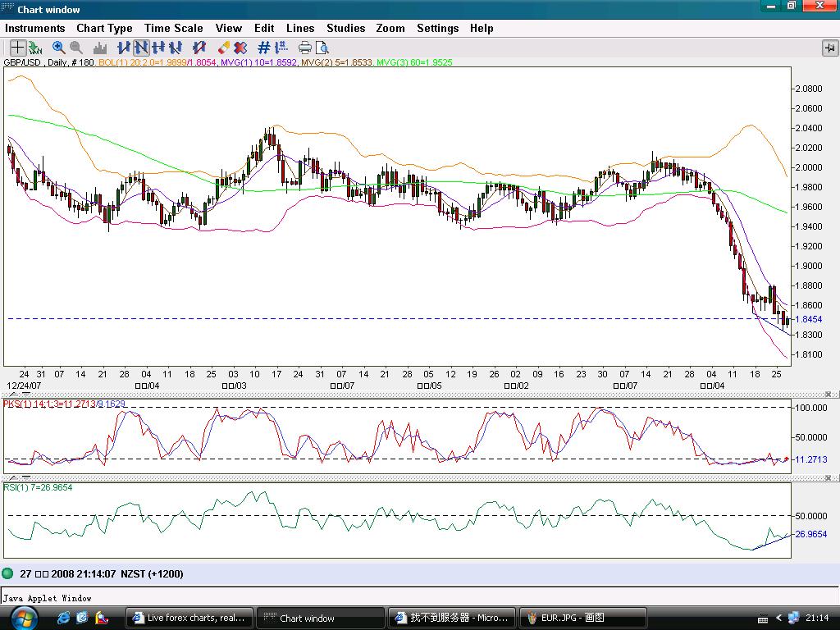Click the pin icon at toolbar right
Screen dimensions: 840x630
(830, 48)
